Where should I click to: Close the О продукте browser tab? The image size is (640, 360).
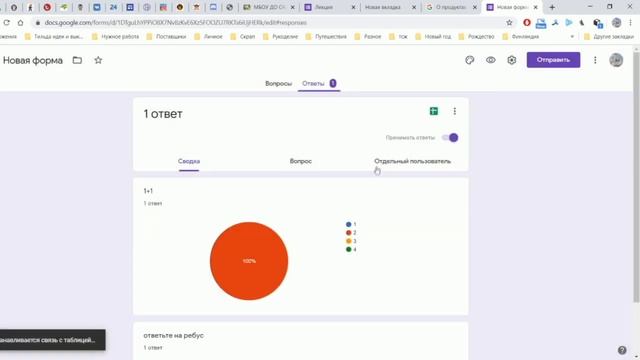coord(475,7)
